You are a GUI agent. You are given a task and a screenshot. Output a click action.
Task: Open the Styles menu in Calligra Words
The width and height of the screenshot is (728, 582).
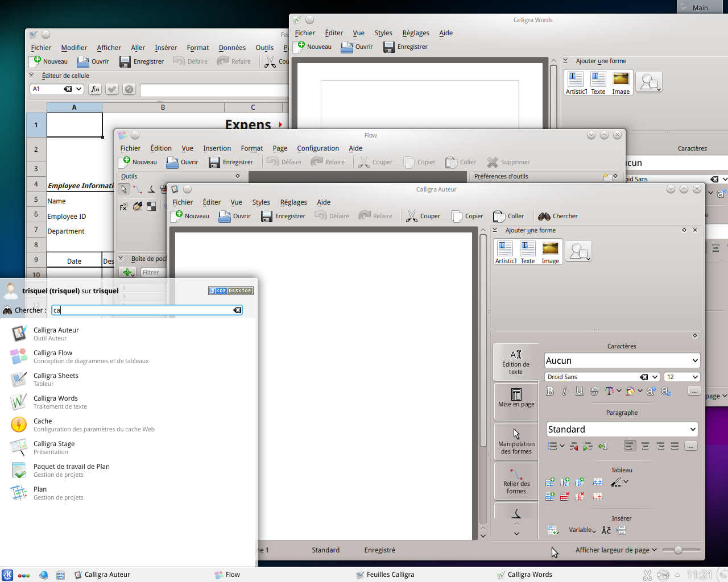pyautogui.click(x=383, y=33)
